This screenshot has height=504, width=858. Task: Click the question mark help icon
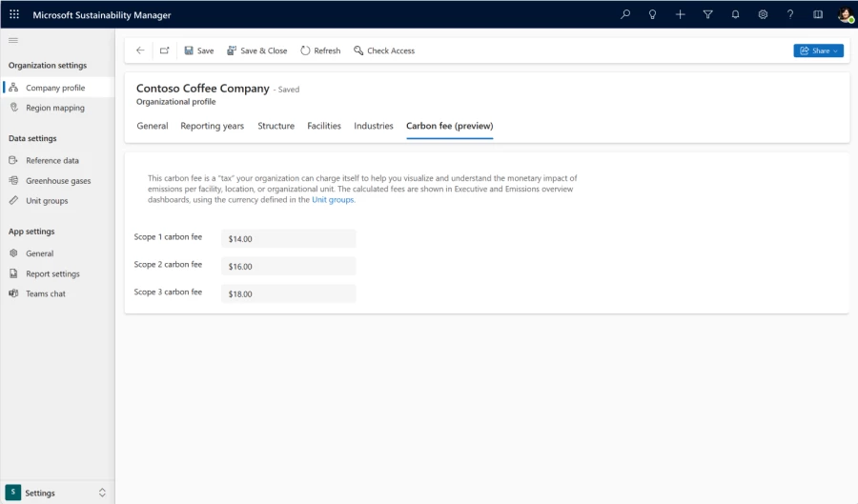tap(790, 14)
